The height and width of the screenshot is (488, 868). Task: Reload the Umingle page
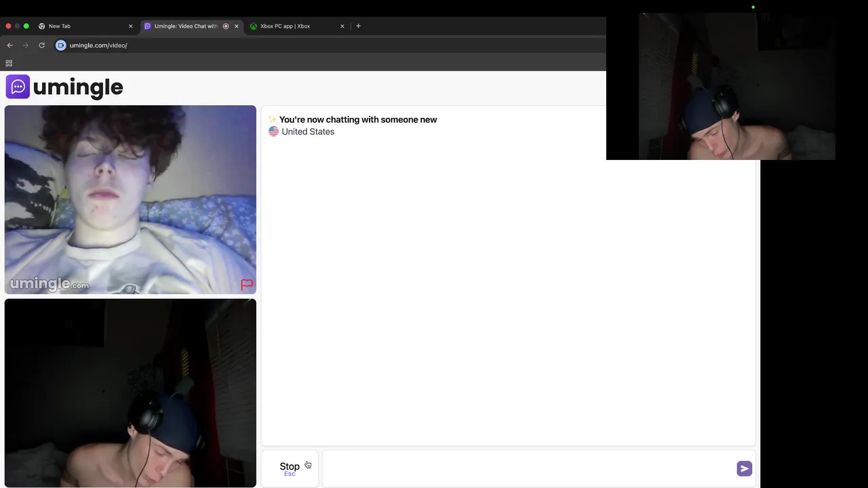41,45
